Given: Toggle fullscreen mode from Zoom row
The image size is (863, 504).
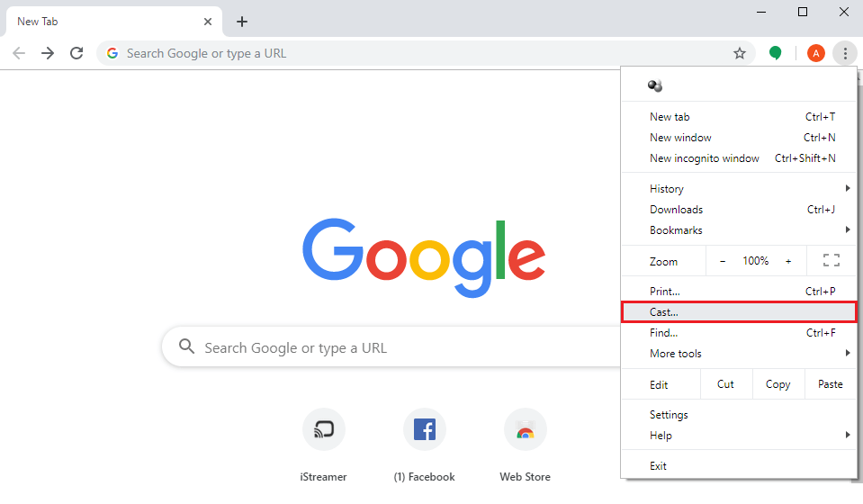Looking at the screenshot, I should pyautogui.click(x=832, y=260).
